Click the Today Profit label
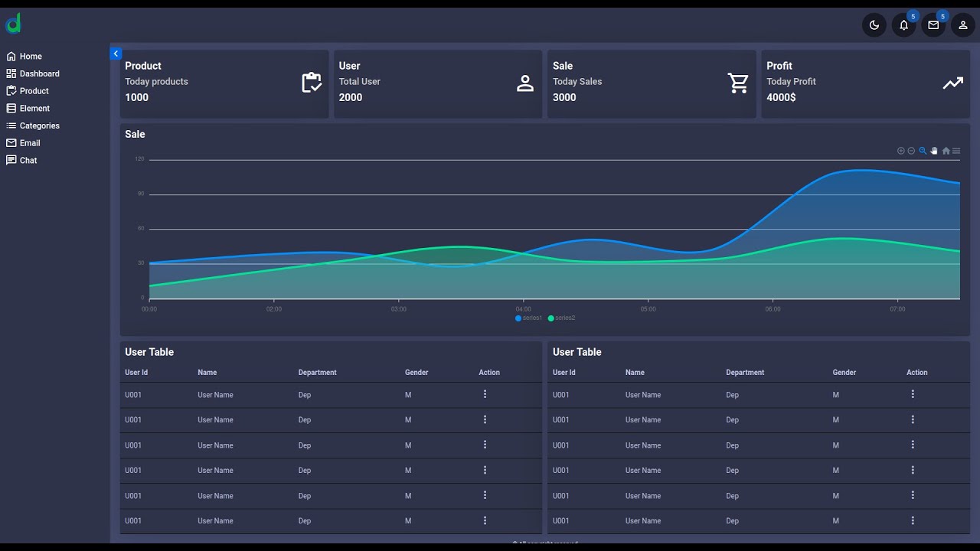Screen dimensions: 980x551 coord(792,82)
